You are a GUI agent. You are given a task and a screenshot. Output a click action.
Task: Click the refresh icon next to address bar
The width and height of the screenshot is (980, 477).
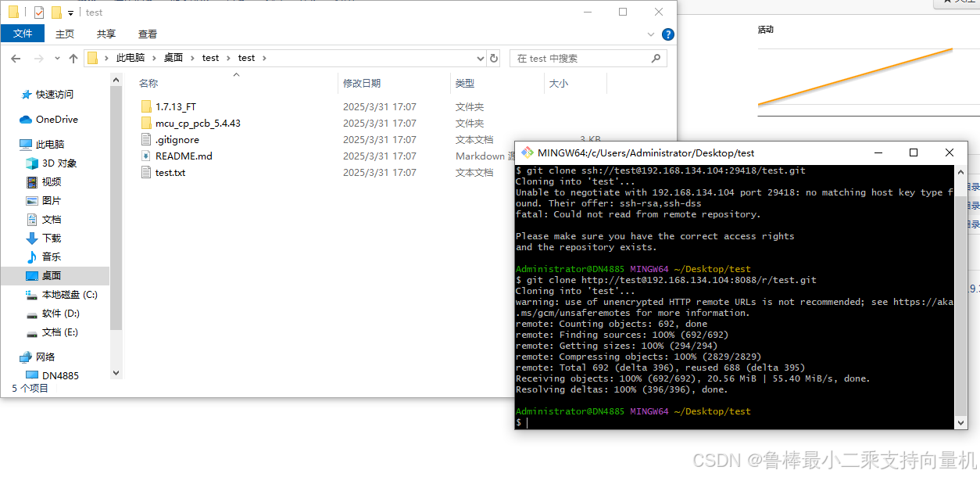click(495, 58)
